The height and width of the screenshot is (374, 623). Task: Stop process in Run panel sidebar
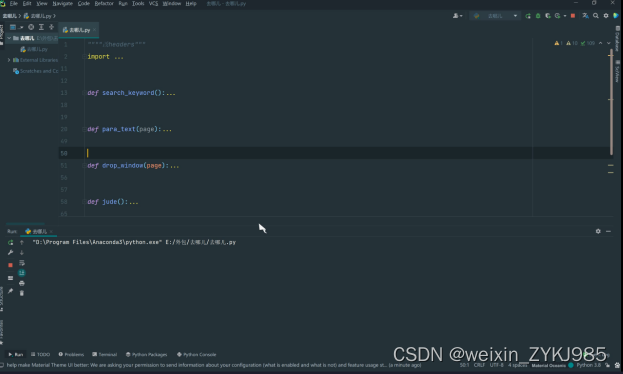click(10, 265)
